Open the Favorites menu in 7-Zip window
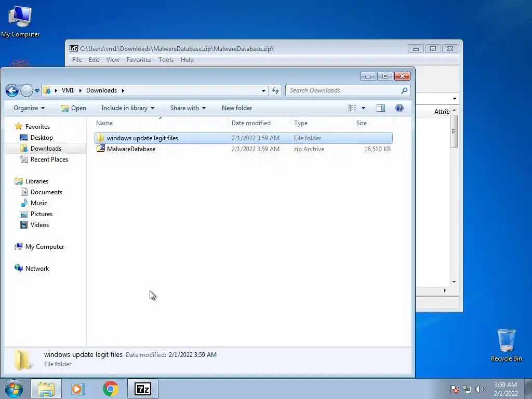Screen dimensions: 532x399 click(x=139, y=60)
